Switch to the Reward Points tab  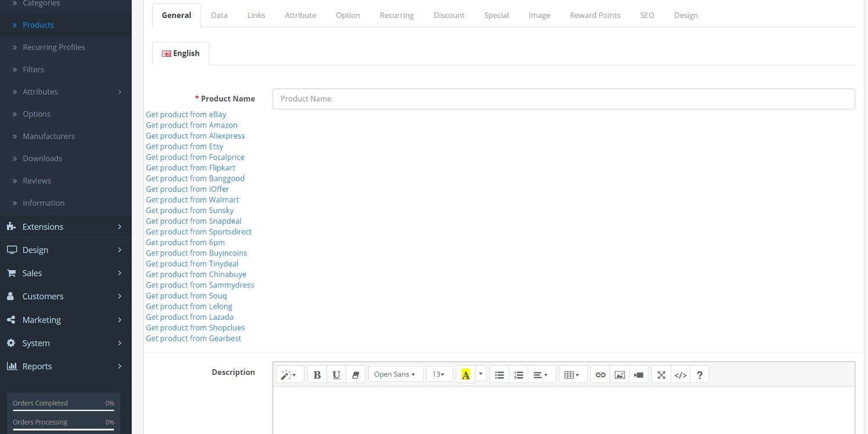[x=595, y=15]
